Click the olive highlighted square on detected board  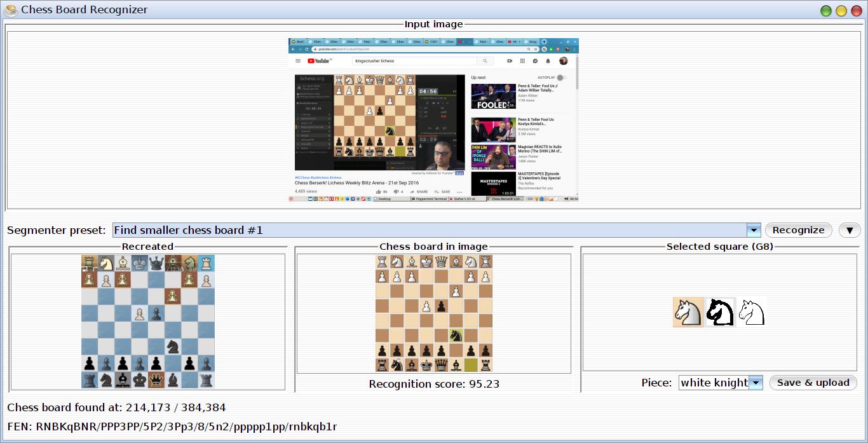(471, 364)
